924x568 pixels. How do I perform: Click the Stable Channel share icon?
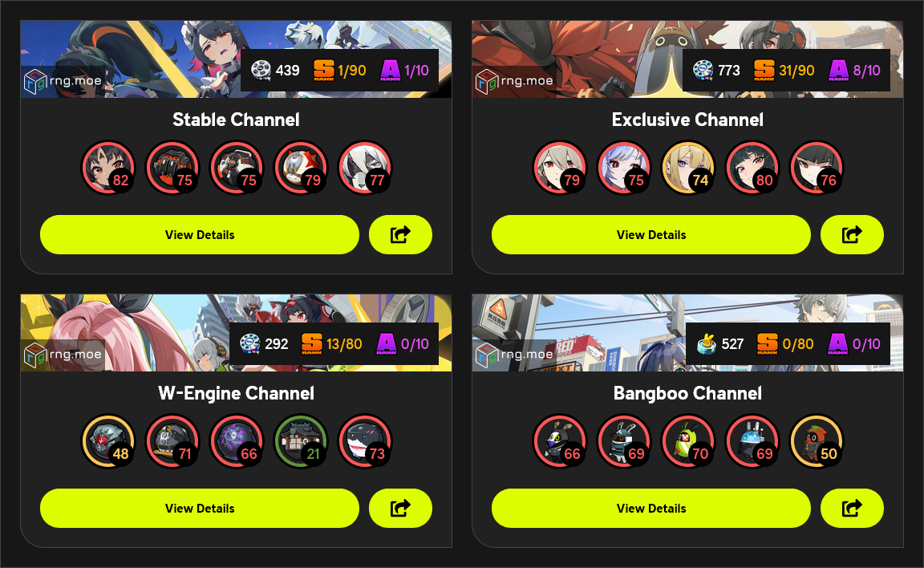point(401,234)
